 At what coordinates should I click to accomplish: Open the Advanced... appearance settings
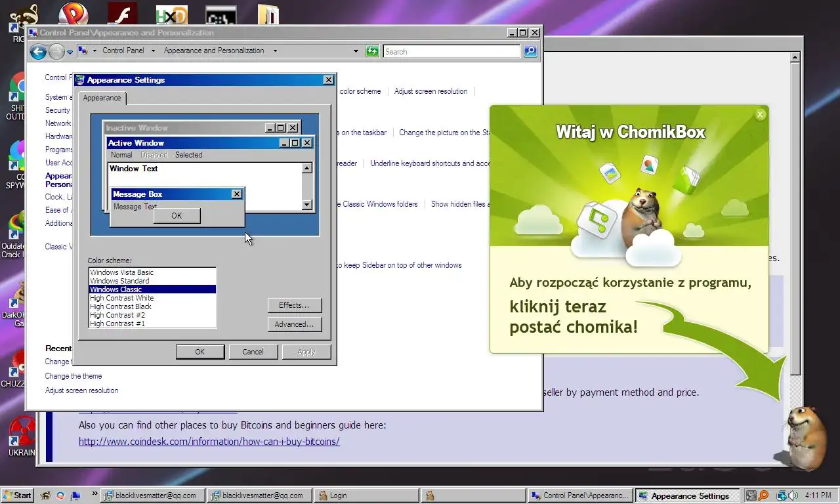294,324
